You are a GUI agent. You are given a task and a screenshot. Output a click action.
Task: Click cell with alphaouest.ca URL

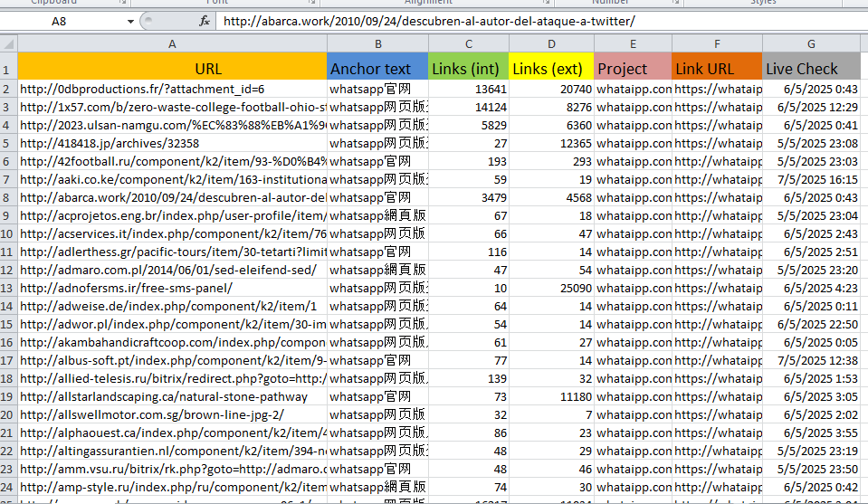tap(172, 433)
